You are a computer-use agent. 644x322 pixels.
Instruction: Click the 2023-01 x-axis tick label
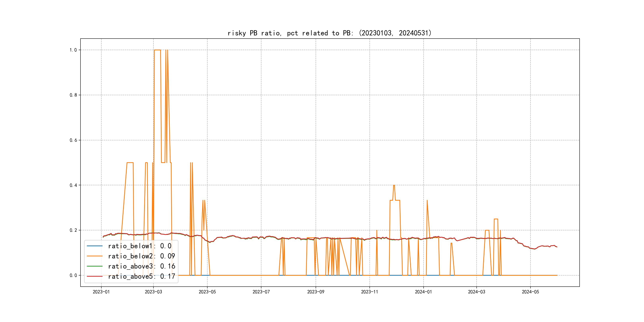tap(101, 292)
